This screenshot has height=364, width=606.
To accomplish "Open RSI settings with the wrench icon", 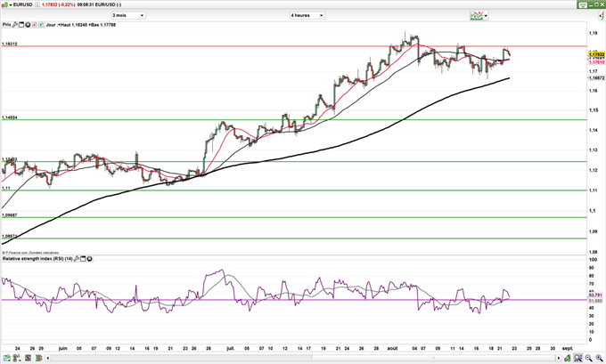I will tap(77, 259).
